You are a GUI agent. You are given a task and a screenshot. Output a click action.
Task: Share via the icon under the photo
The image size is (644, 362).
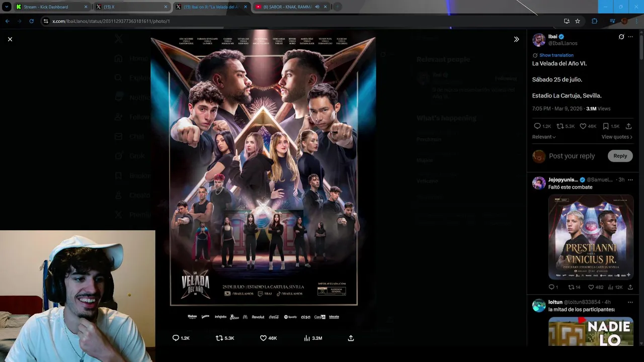pyautogui.click(x=351, y=338)
